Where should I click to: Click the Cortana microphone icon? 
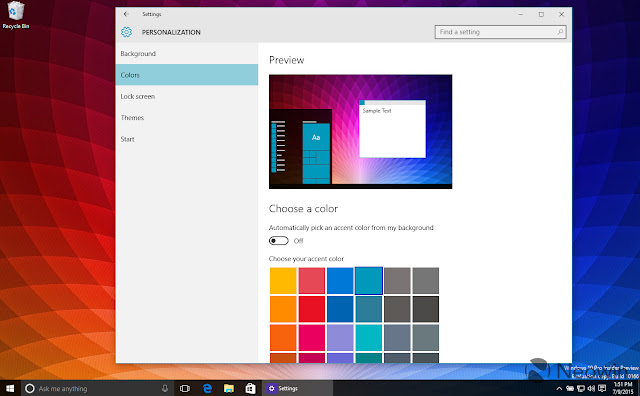165,388
